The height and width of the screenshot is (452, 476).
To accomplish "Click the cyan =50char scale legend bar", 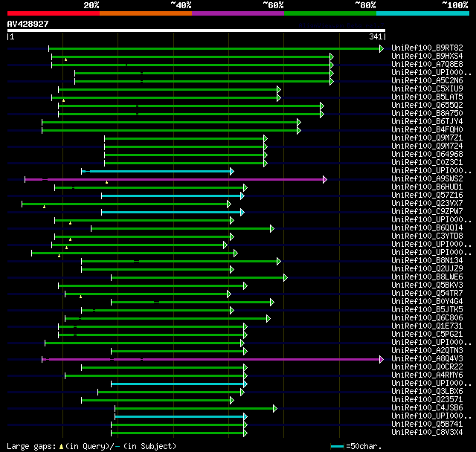I will coord(337,446).
